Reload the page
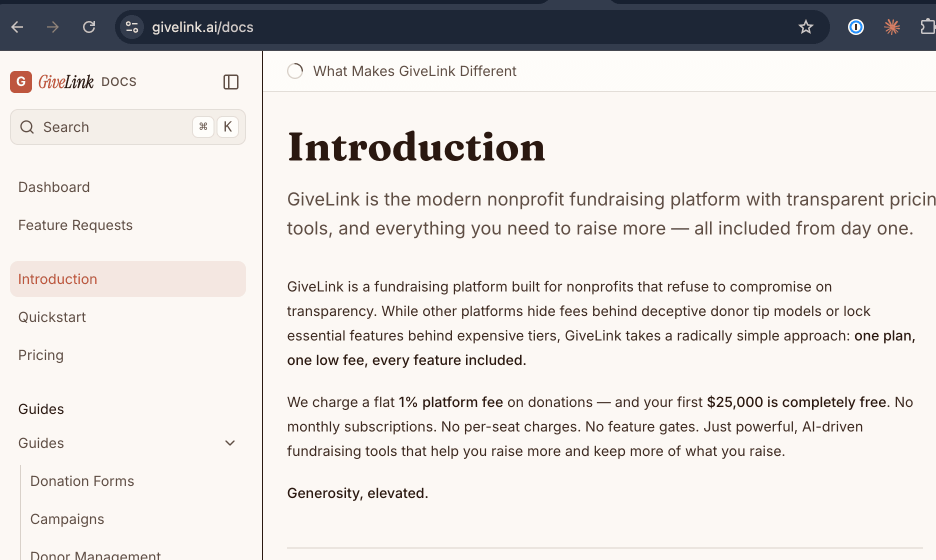 pyautogui.click(x=89, y=27)
